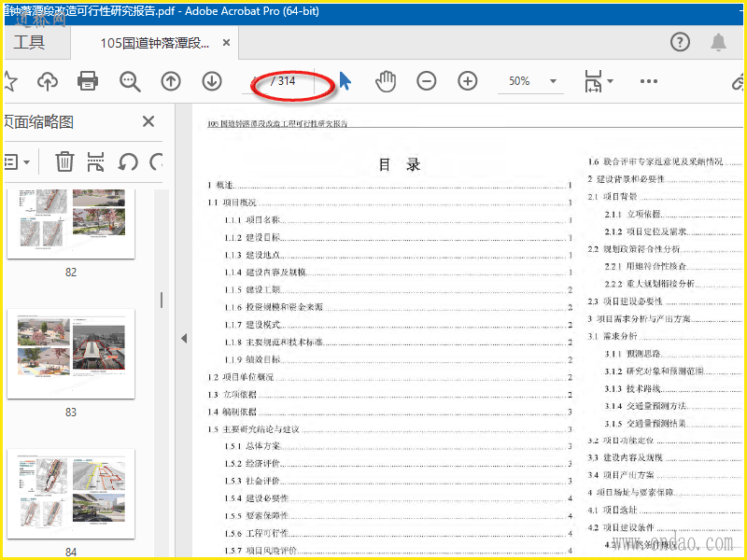Screen dimensions: 747x560
Task: Choose the selection arrow tool
Action: pyautogui.click(x=345, y=81)
